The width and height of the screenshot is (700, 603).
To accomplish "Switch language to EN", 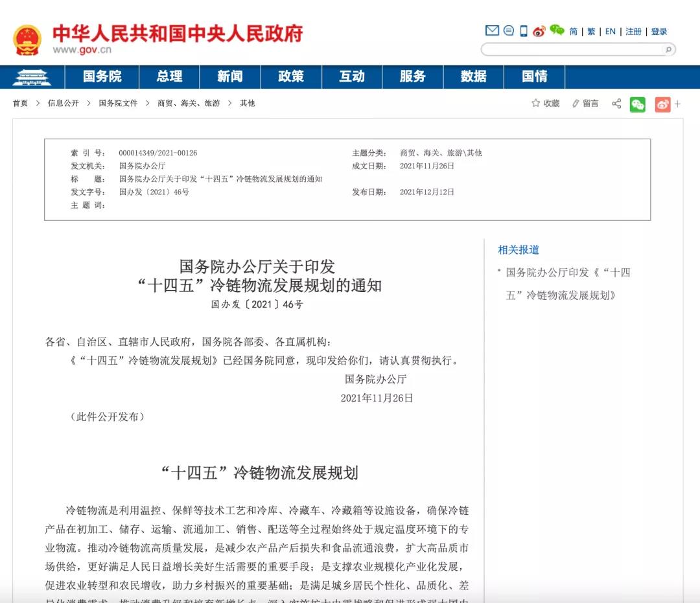I will [610, 32].
